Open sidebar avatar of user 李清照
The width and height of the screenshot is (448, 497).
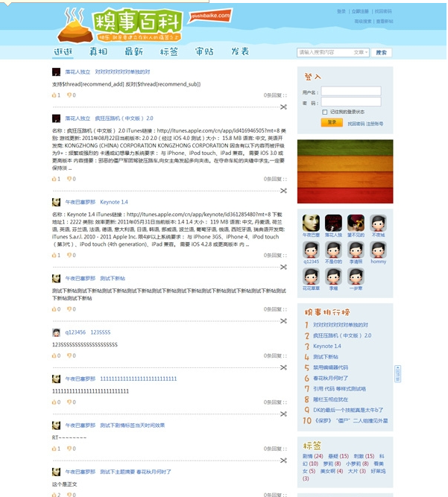coord(356,250)
